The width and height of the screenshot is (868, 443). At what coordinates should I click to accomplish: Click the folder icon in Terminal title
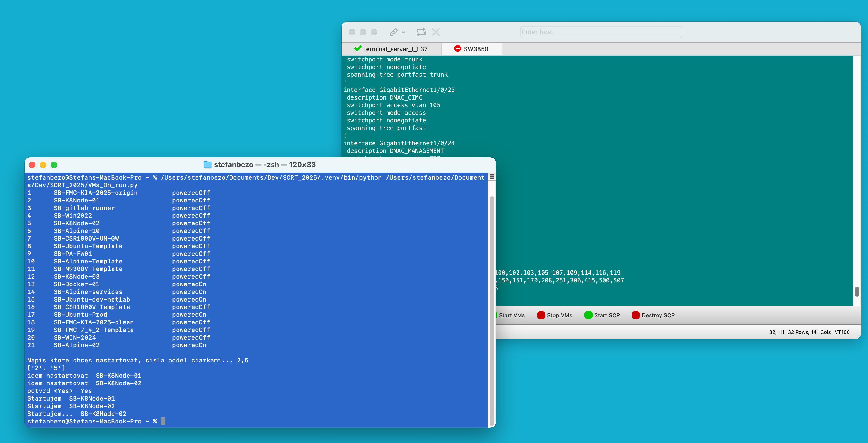(x=208, y=165)
